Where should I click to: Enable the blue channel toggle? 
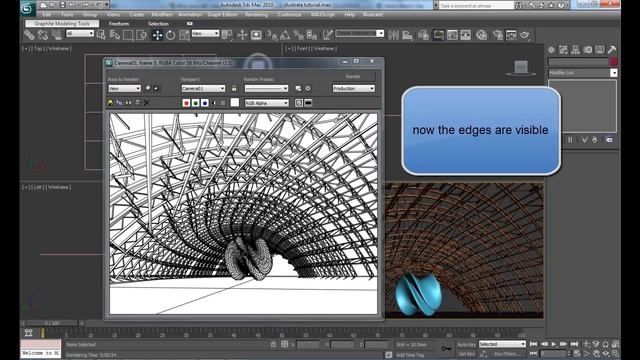click(x=204, y=103)
